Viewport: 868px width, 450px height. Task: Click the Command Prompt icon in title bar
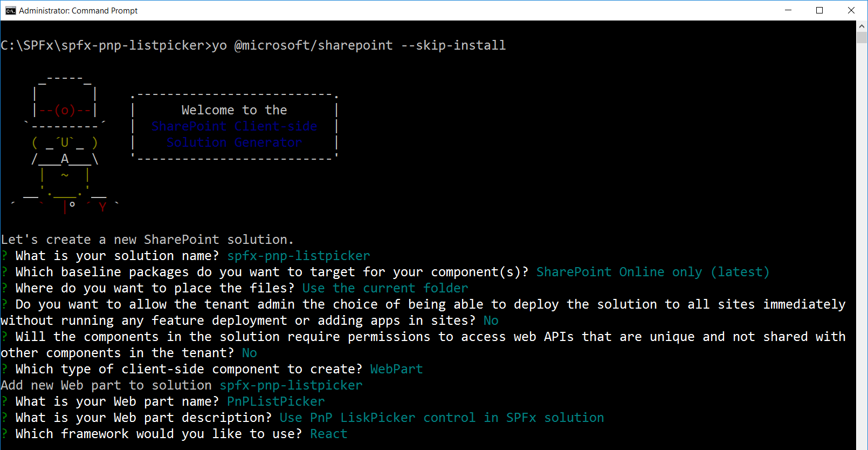(10, 10)
